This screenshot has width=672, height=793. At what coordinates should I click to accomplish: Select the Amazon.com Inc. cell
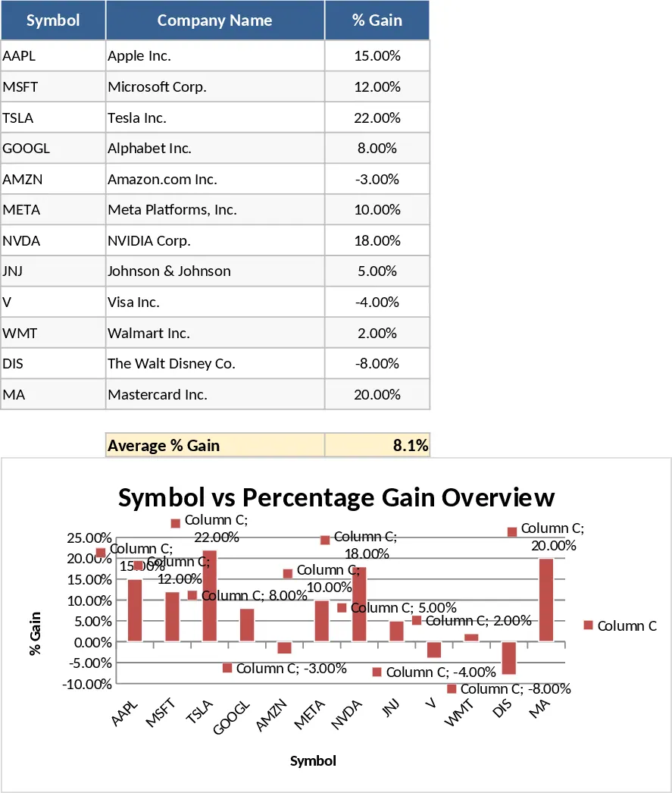click(214, 179)
